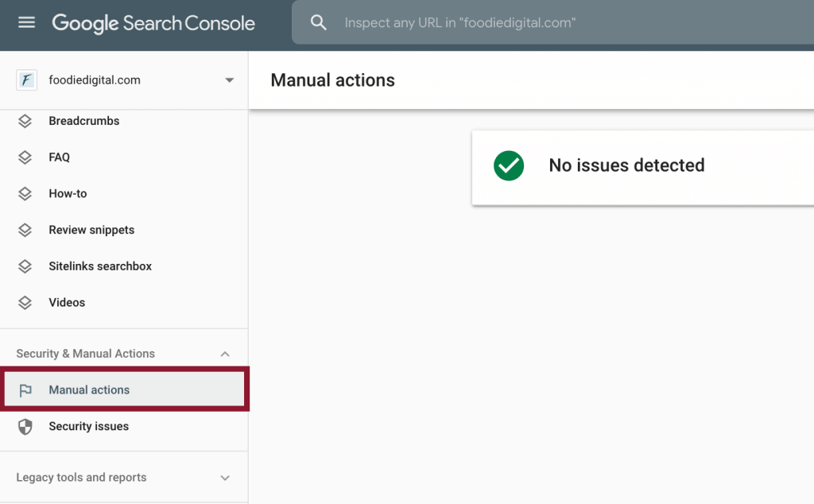
Task: Open the hamburger navigation menu
Action: coord(26,22)
